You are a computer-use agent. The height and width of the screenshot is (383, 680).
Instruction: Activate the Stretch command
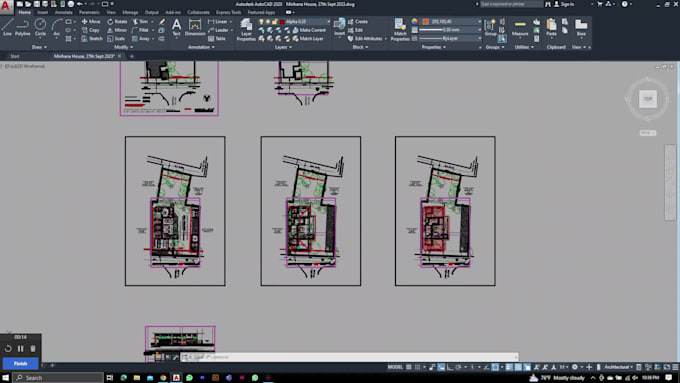tap(92, 39)
